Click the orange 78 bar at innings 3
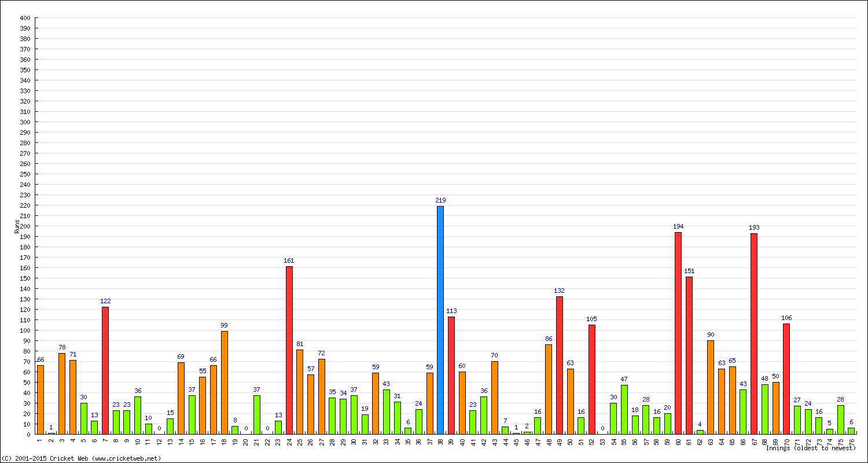The image size is (868, 463). point(62,394)
